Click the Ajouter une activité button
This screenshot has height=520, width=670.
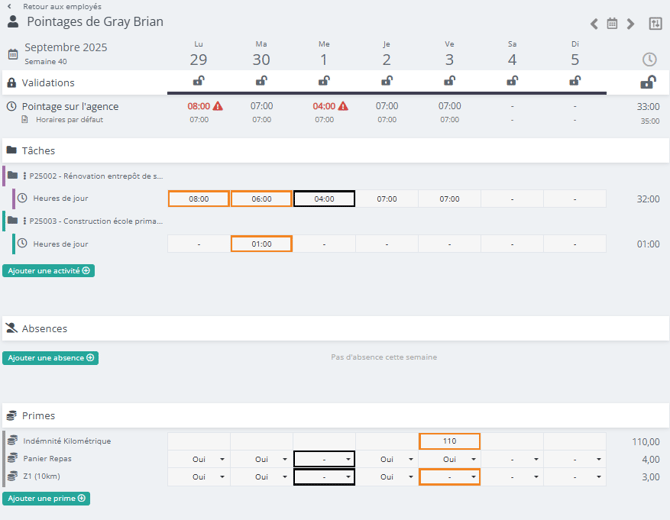click(x=48, y=270)
